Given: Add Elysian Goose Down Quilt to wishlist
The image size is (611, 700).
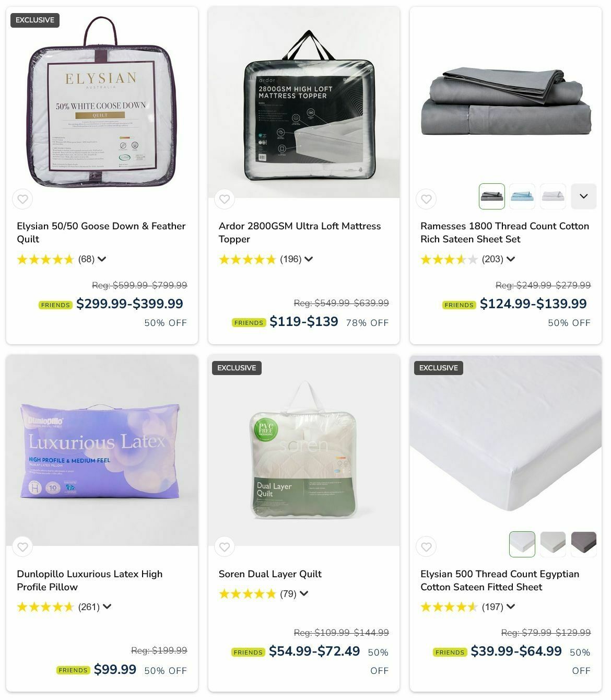Looking at the screenshot, I should [22, 199].
